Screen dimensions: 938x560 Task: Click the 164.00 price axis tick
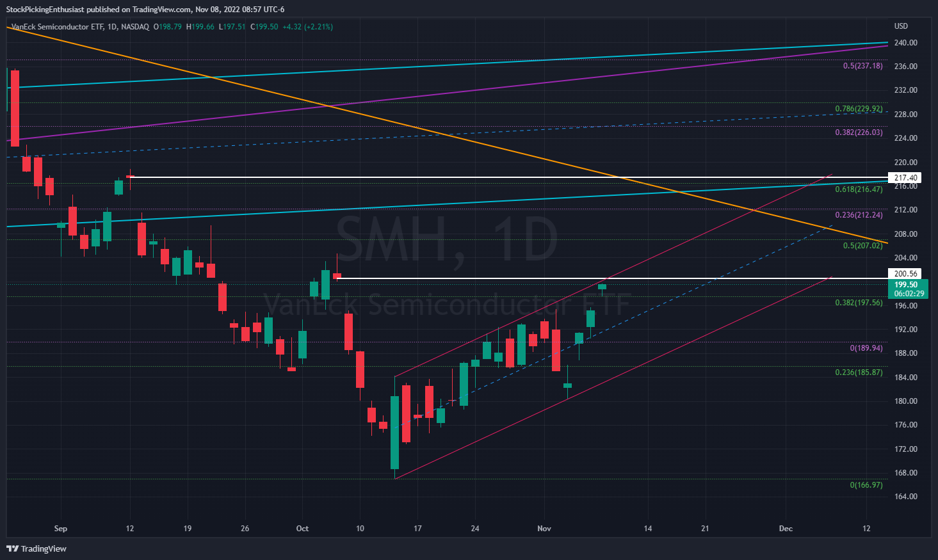click(906, 497)
